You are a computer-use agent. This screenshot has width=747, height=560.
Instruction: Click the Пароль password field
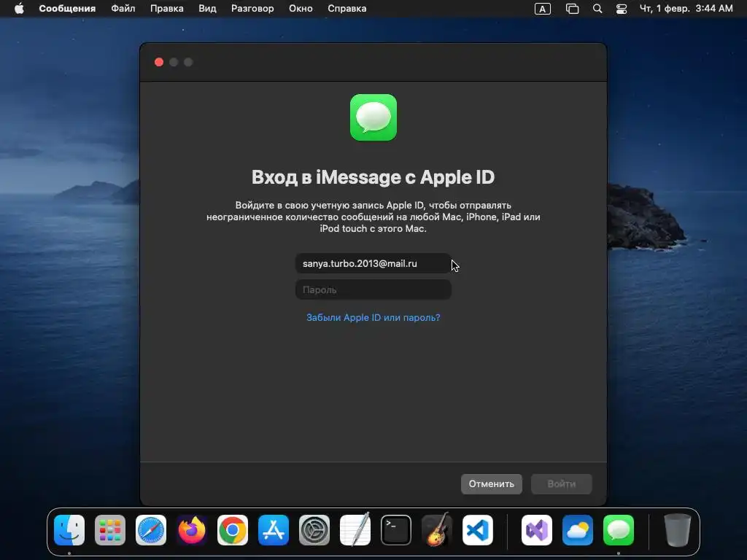point(373,289)
